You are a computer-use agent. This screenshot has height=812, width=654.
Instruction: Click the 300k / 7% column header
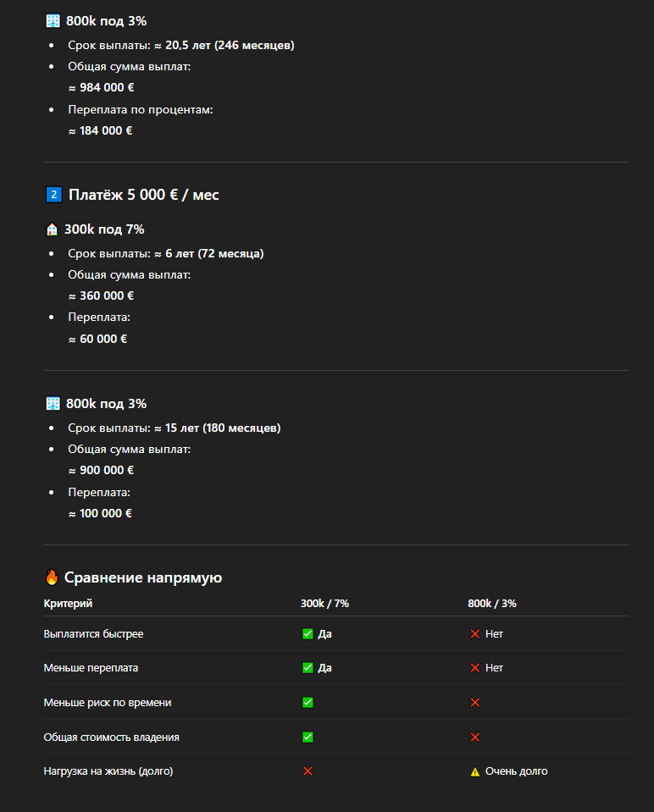pos(325,604)
